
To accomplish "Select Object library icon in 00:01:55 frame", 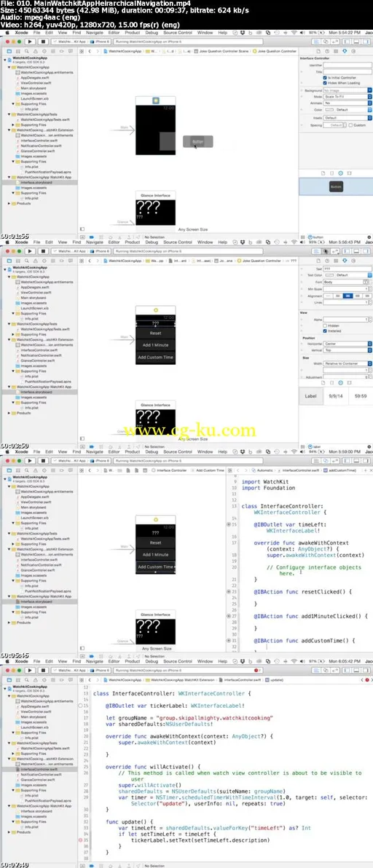I will (340, 173).
